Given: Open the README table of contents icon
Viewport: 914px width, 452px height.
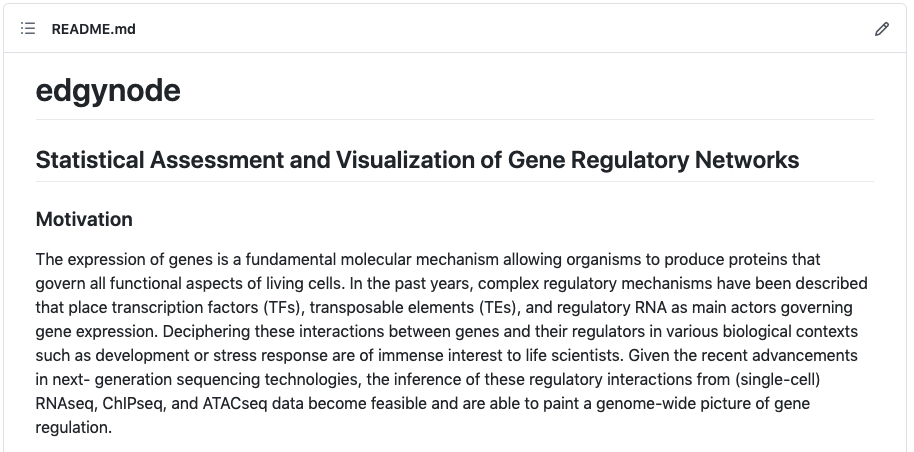Looking at the screenshot, I should click(28, 29).
